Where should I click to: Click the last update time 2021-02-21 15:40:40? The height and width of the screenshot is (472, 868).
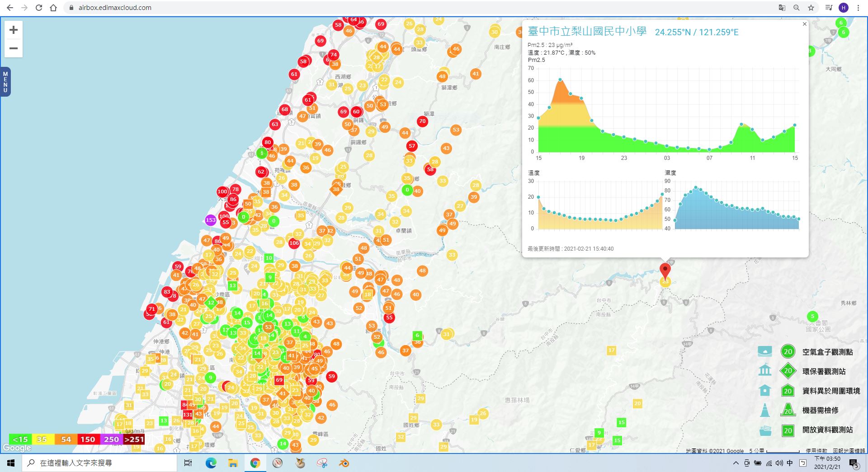click(589, 249)
